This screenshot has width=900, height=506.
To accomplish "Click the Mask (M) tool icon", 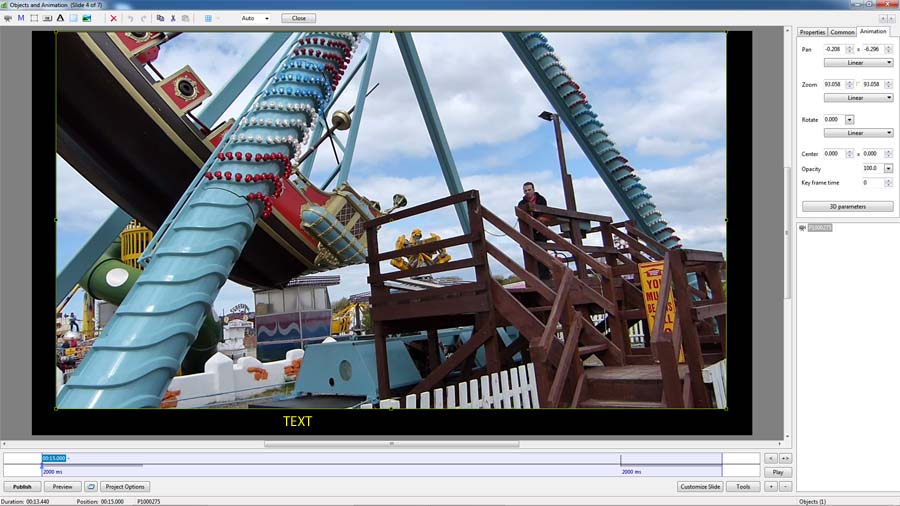I will click(x=21, y=18).
